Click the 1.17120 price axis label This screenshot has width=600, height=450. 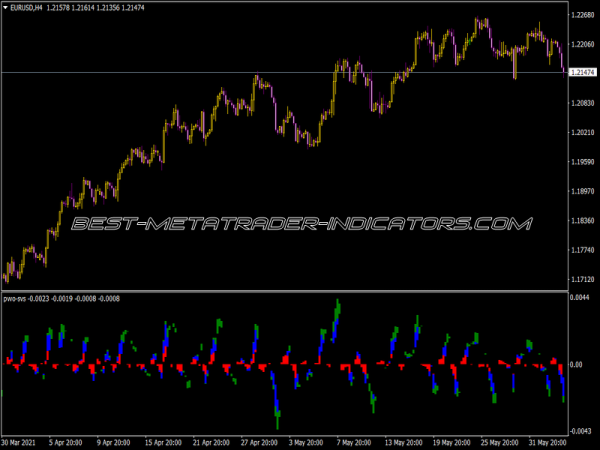[x=582, y=279]
